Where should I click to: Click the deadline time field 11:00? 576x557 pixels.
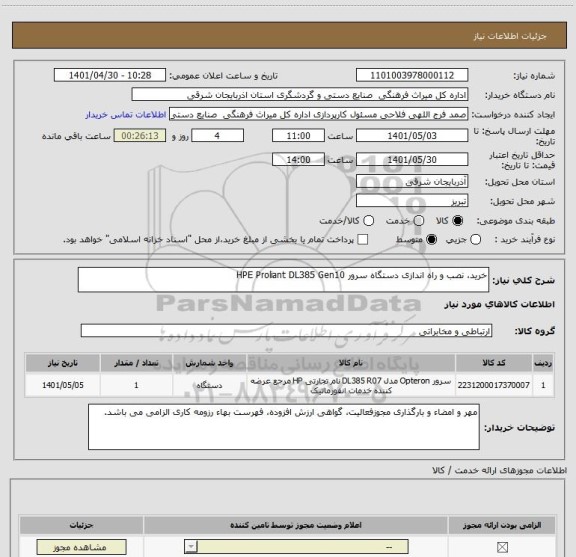tap(298, 136)
